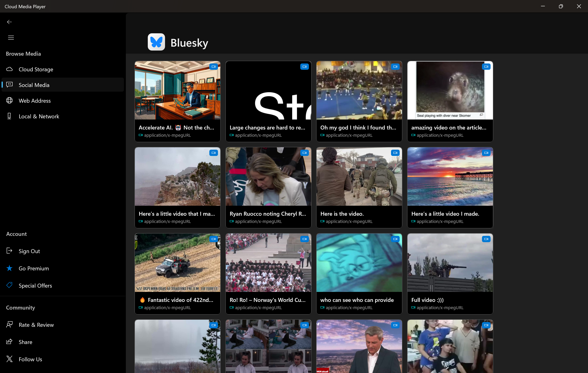Click video badge on Here is the video card
Viewport: 588px width, 373px height.
pos(395,153)
